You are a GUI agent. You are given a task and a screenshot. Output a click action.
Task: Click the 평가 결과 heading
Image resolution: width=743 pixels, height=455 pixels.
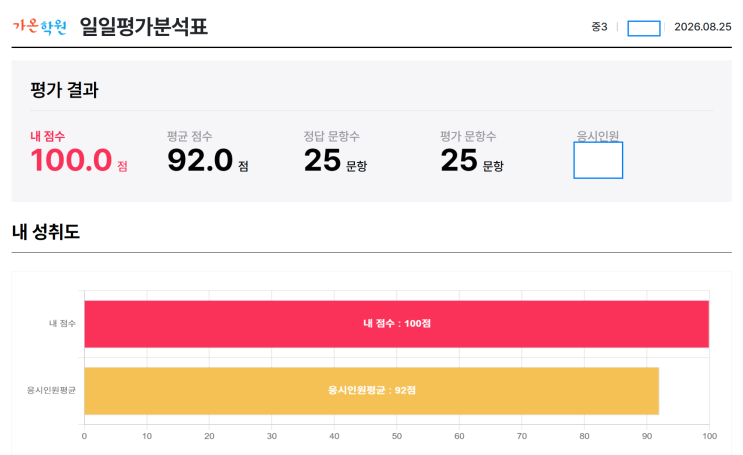(x=64, y=90)
